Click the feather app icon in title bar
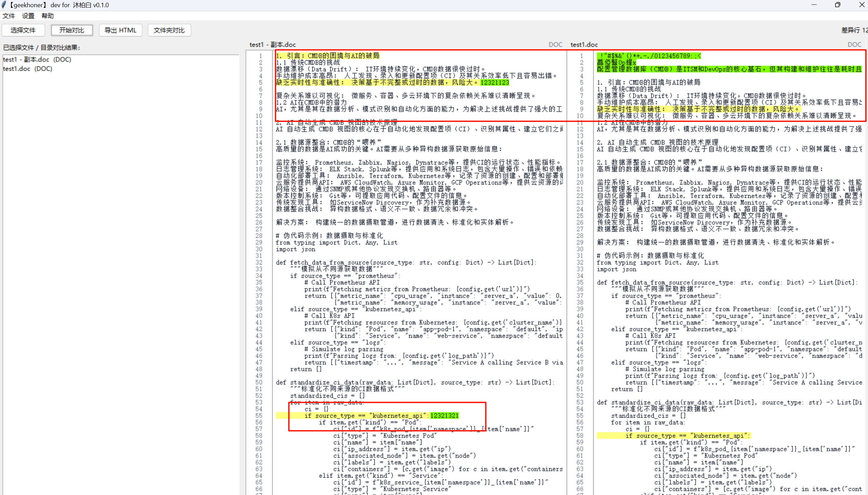This screenshot has width=868, height=495. pyautogui.click(x=4, y=5)
